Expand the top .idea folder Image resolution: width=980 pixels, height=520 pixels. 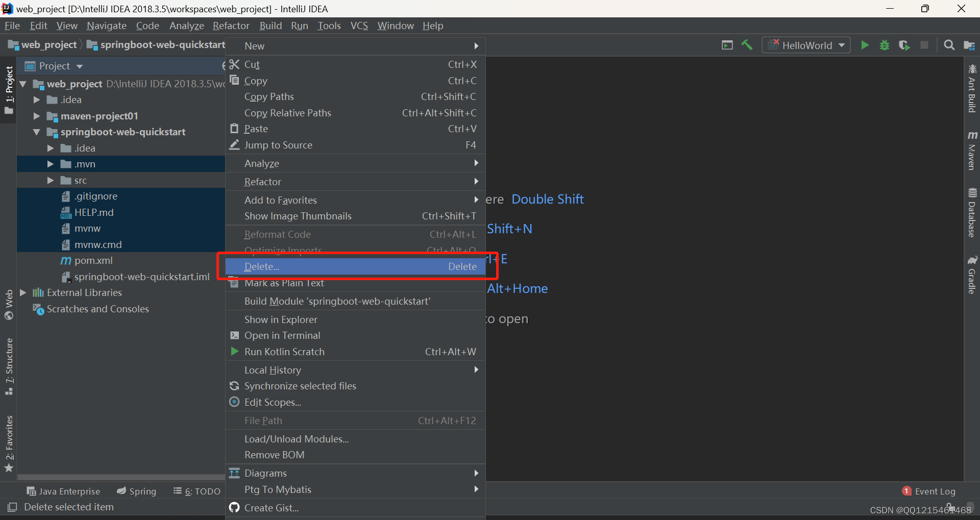(x=37, y=100)
